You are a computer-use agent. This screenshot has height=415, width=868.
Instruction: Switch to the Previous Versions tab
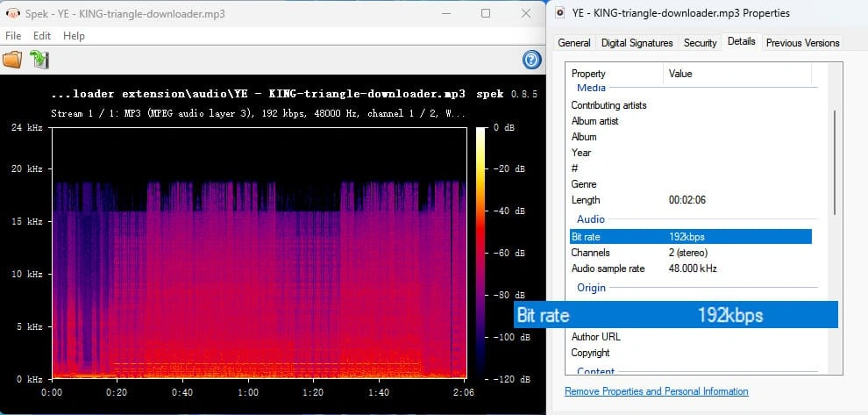[802, 43]
